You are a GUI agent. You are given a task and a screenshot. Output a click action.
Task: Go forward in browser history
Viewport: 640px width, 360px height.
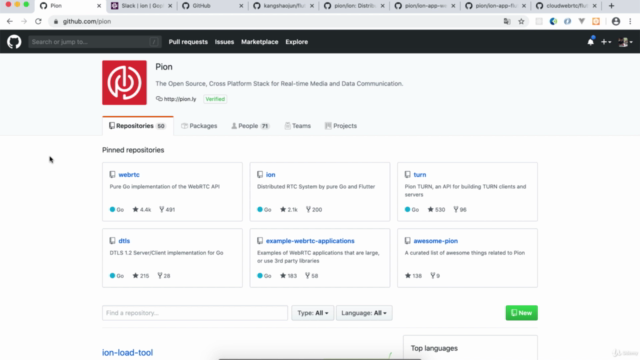(24, 21)
